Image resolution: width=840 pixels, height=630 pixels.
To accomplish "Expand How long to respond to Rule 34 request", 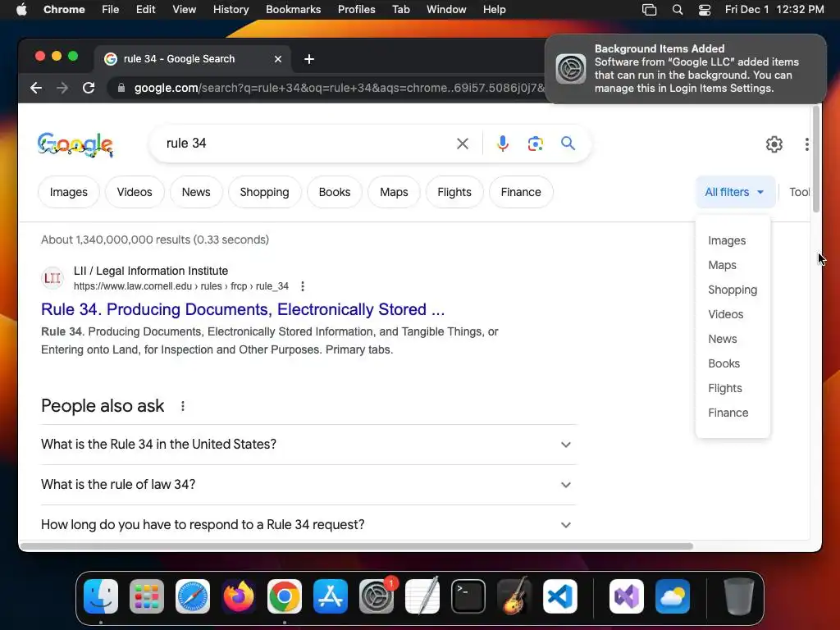I will point(308,524).
